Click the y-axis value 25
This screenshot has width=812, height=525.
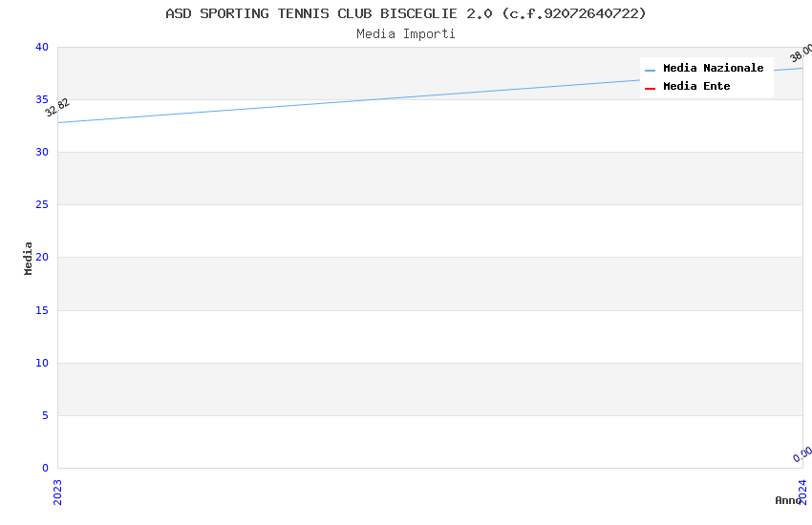point(42,205)
